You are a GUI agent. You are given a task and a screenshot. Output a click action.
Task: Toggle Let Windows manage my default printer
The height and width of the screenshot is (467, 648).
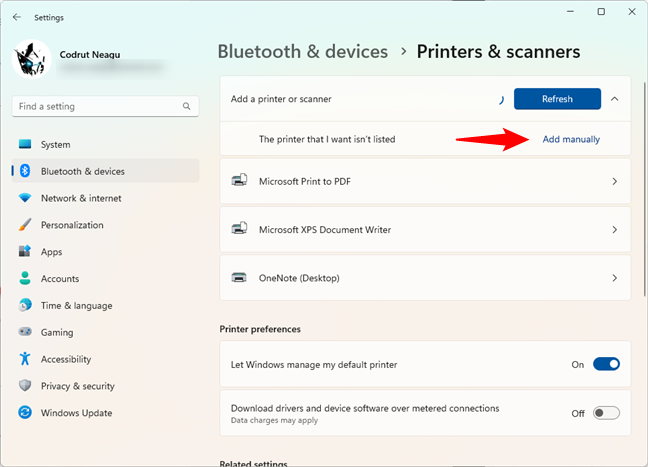click(x=606, y=364)
